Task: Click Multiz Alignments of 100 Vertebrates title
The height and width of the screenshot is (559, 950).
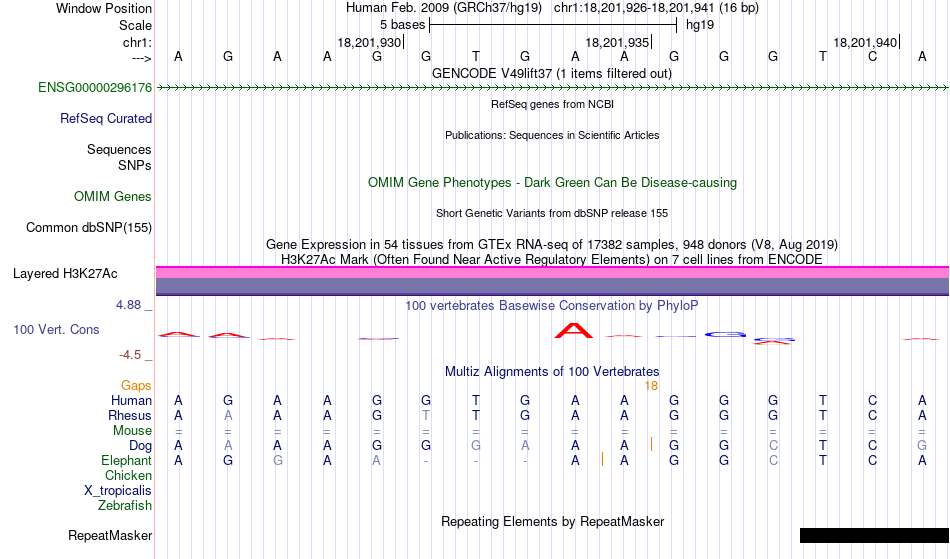Action: pos(552,371)
